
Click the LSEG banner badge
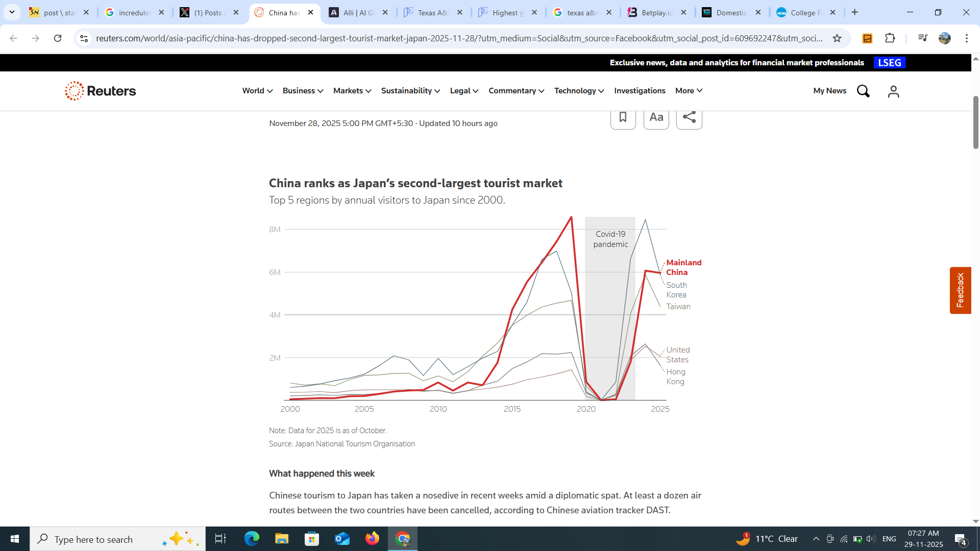point(889,63)
